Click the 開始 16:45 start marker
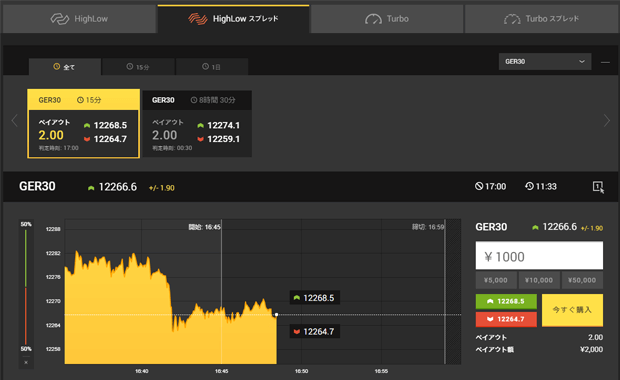 point(204,227)
